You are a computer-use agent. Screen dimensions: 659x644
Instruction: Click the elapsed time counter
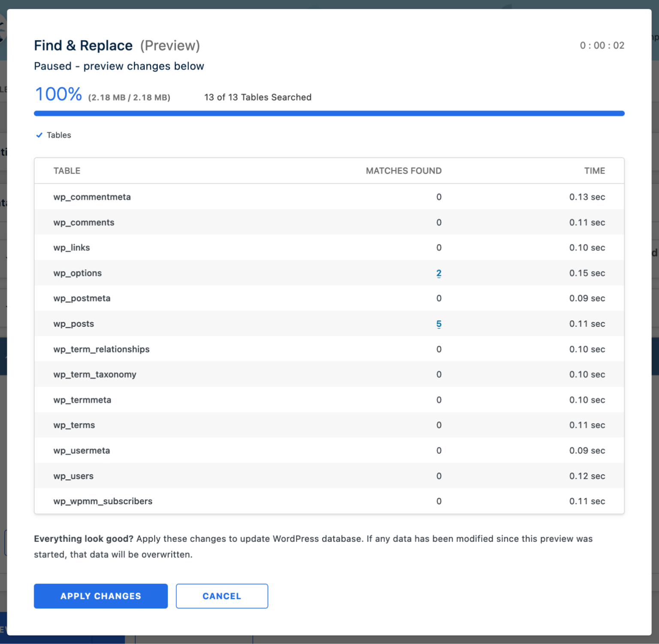click(x=602, y=45)
